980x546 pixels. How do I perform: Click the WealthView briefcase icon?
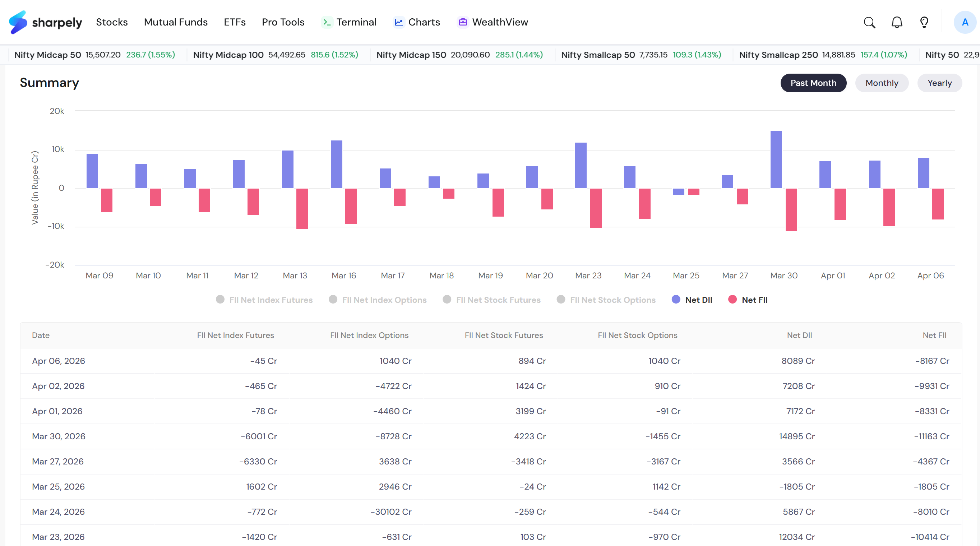[x=463, y=22]
